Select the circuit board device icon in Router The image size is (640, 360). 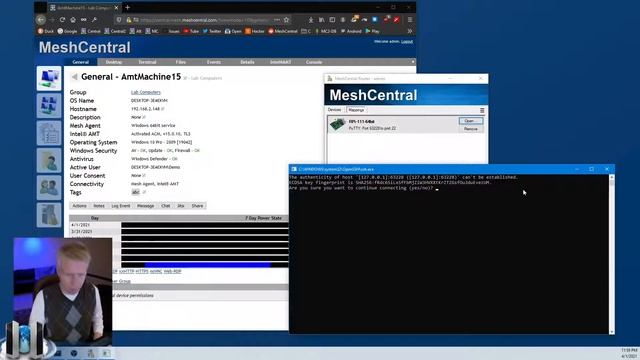337,124
